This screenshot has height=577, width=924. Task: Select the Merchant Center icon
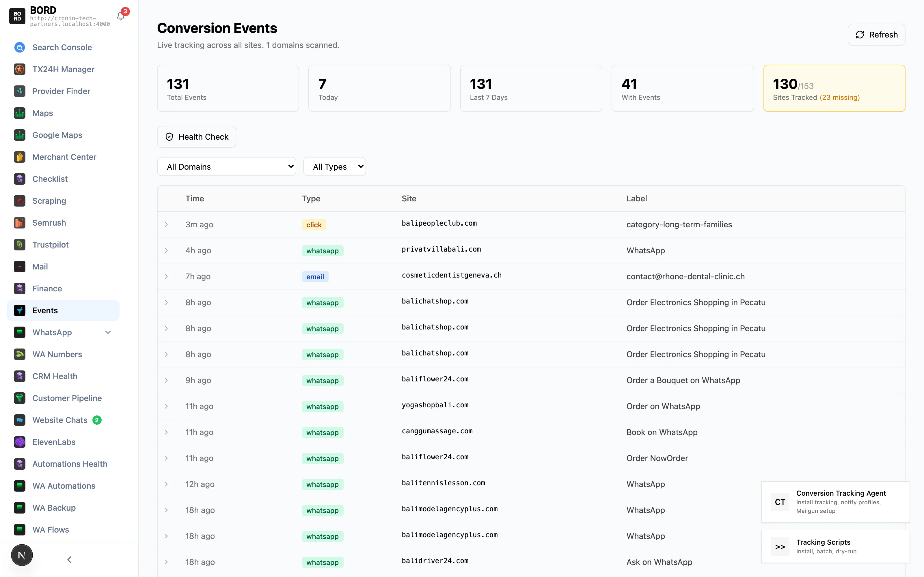pyautogui.click(x=19, y=157)
